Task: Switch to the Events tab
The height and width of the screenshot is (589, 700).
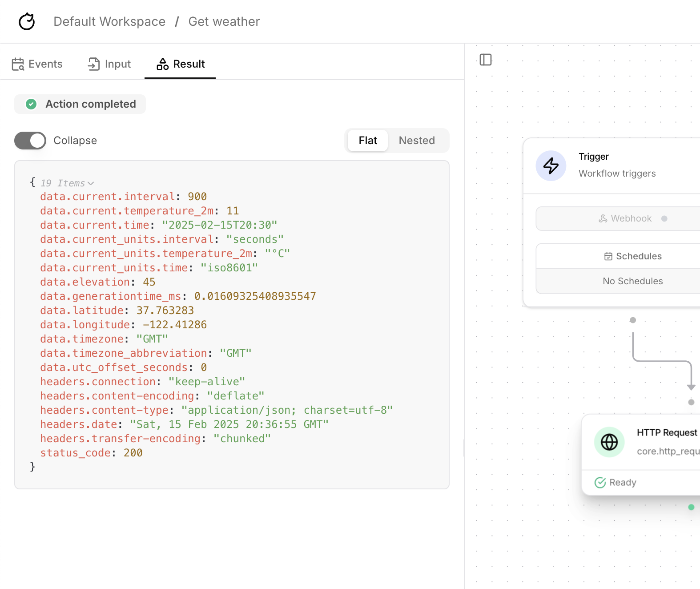Action: point(37,64)
